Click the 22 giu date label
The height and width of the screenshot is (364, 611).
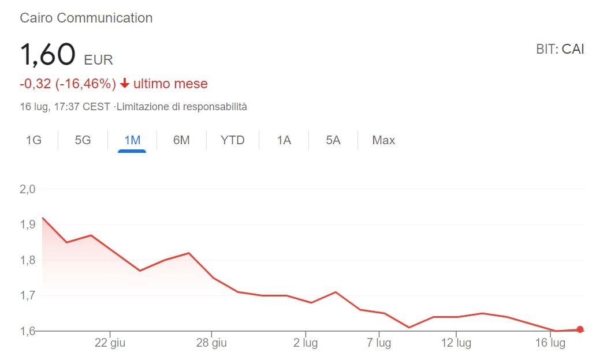coord(110,343)
